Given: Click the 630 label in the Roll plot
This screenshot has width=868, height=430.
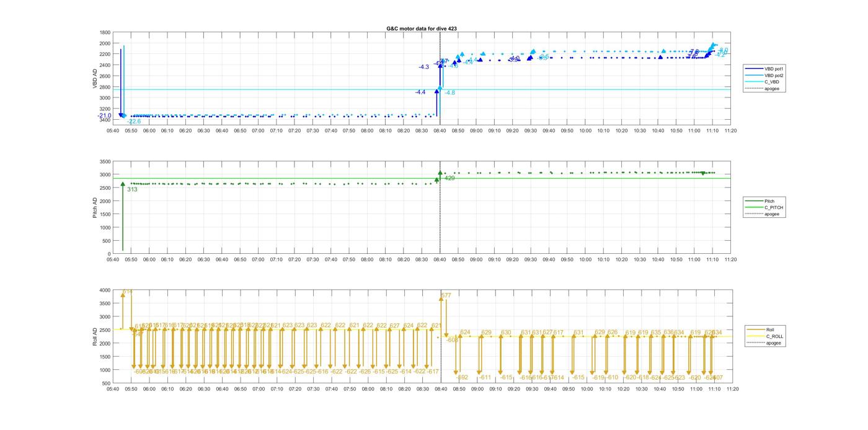Looking at the screenshot, I should [x=506, y=333].
